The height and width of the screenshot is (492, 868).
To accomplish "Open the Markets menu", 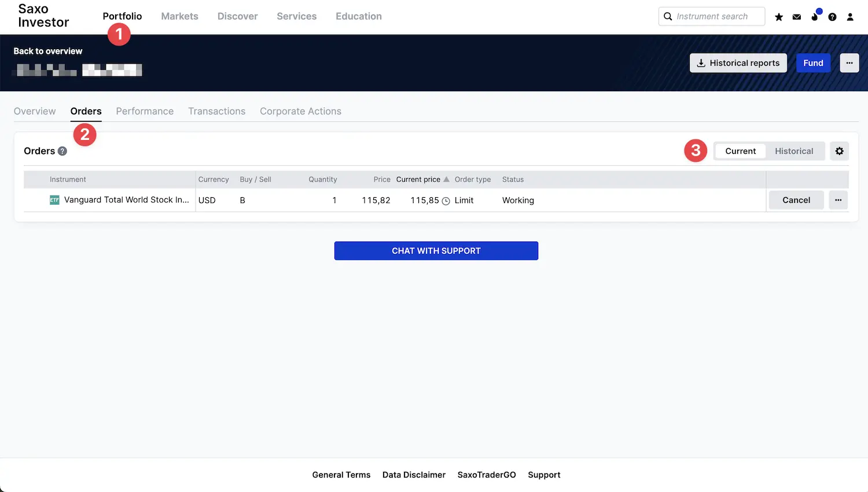I will tap(179, 16).
